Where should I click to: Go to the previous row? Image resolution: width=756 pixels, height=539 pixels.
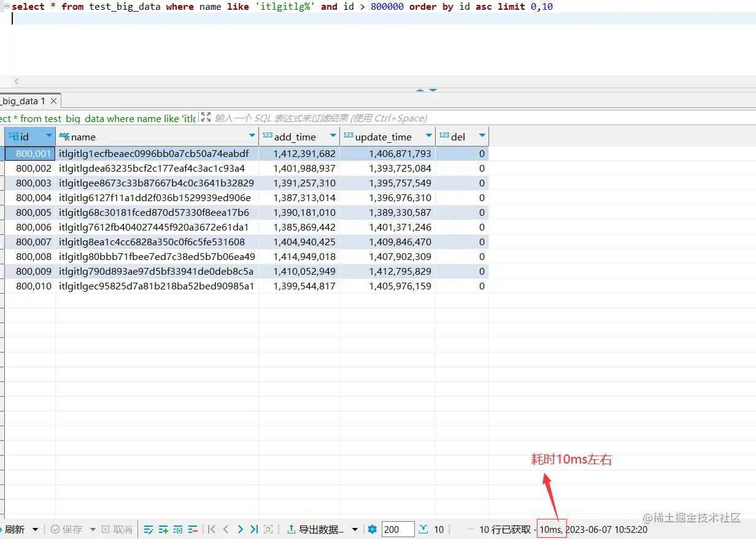point(226,529)
